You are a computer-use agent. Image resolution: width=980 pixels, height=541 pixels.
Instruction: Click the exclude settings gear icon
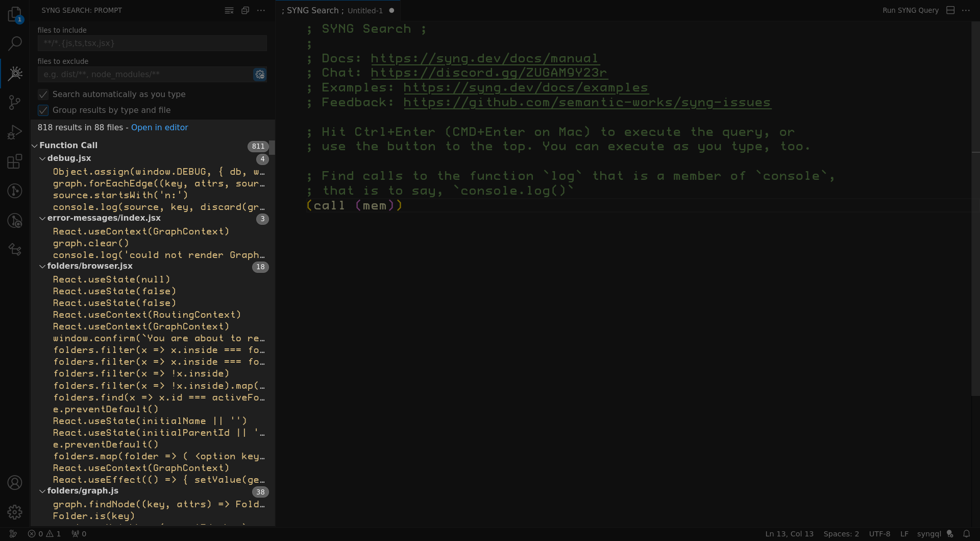[260, 75]
